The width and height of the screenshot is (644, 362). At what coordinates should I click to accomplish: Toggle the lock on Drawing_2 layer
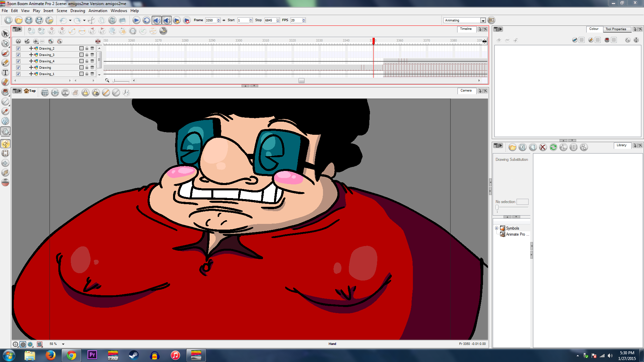point(87,49)
